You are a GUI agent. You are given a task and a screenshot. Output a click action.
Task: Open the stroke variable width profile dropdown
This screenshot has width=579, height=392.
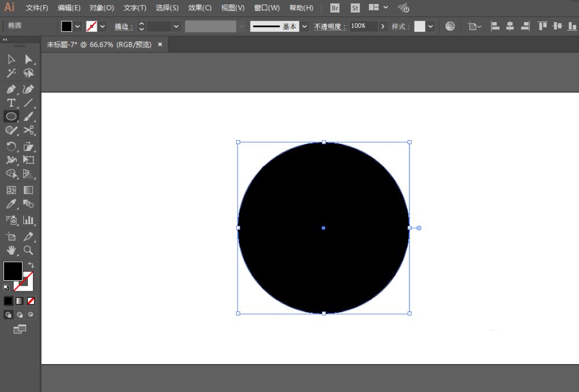tap(241, 26)
